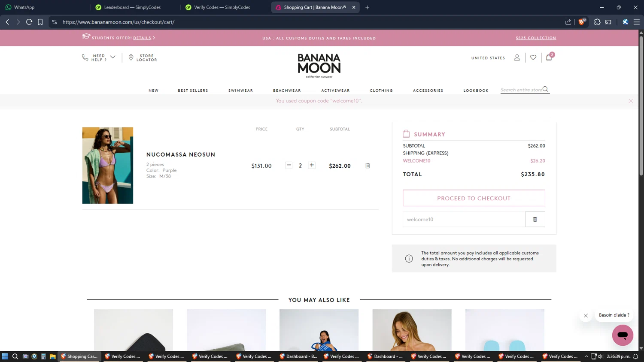Open File Explorer from the taskbar
The height and width of the screenshot is (362, 644).
point(52,356)
